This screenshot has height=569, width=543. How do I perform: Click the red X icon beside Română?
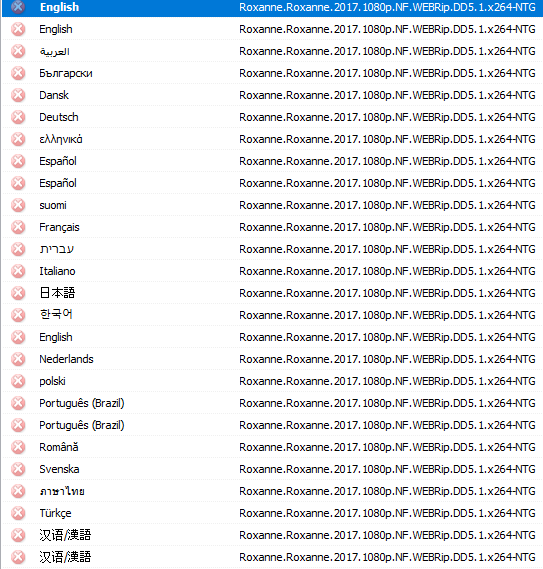point(18,447)
